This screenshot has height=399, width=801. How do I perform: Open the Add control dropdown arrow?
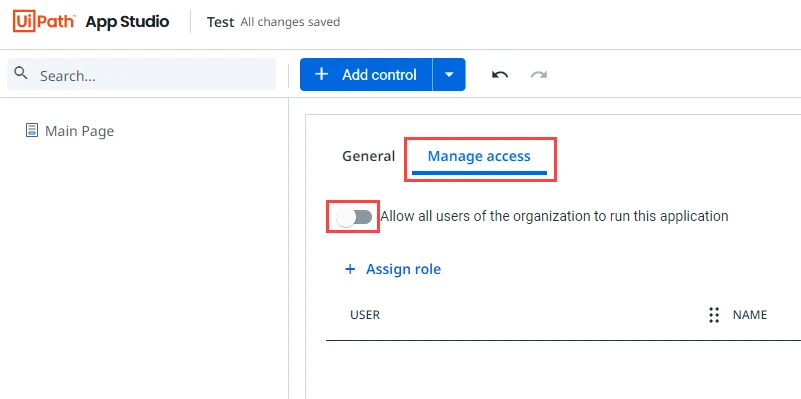pyautogui.click(x=449, y=75)
